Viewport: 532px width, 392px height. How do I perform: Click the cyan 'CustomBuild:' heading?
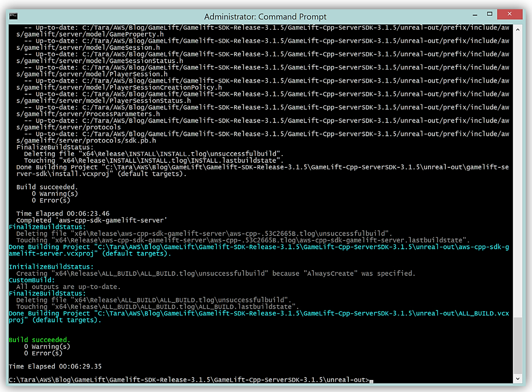[x=31, y=280]
